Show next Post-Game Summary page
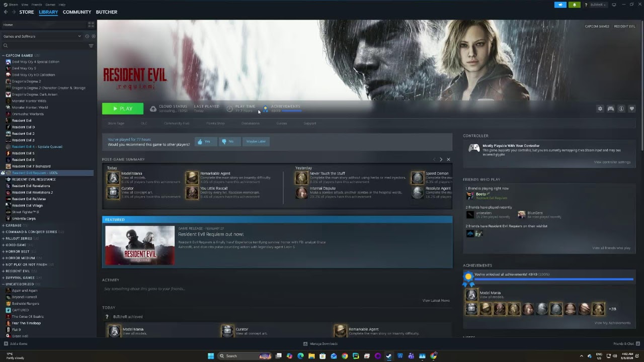Viewport: 644px width, 362px height. coord(441,159)
